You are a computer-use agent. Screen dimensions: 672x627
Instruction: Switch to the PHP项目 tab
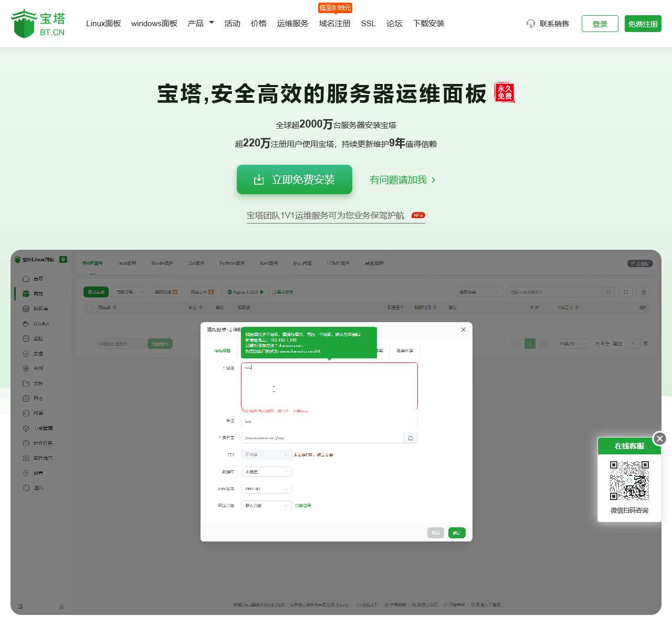(x=93, y=263)
